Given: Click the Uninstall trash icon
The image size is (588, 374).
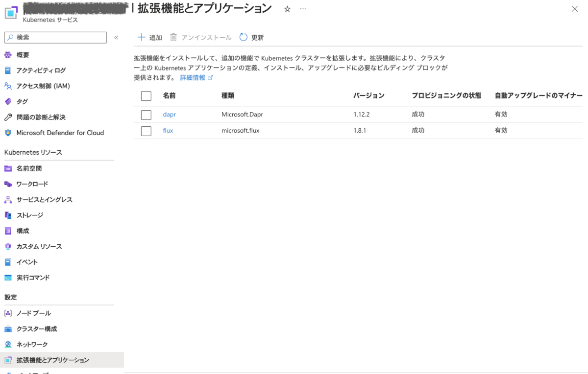Looking at the screenshot, I should pyautogui.click(x=173, y=37).
